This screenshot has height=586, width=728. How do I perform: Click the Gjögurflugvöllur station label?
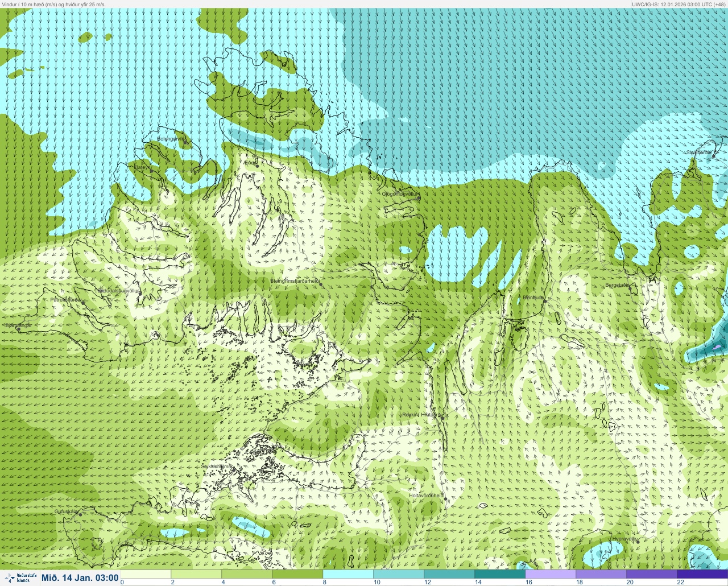(x=400, y=194)
